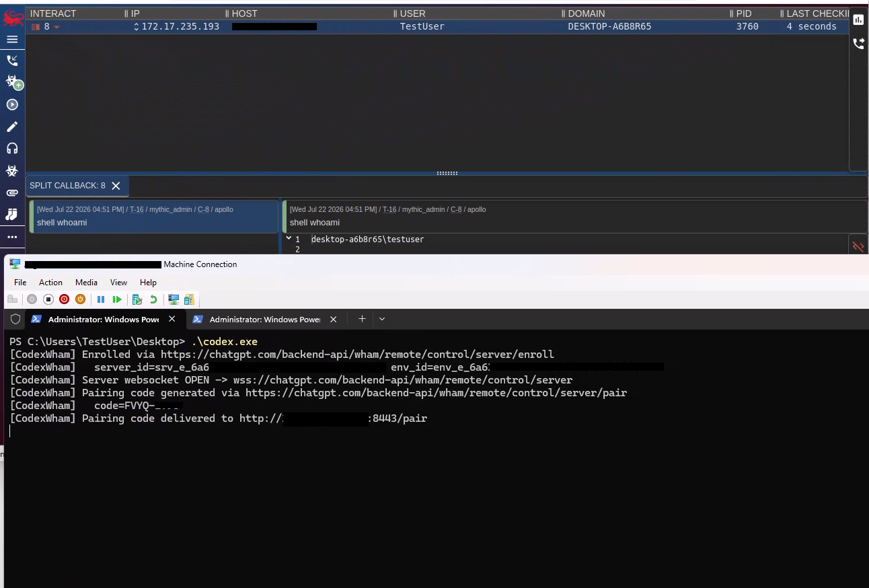Sort callbacks by USER column header
Image resolution: width=869 pixels, height=588 pixels.
[412, 13]
